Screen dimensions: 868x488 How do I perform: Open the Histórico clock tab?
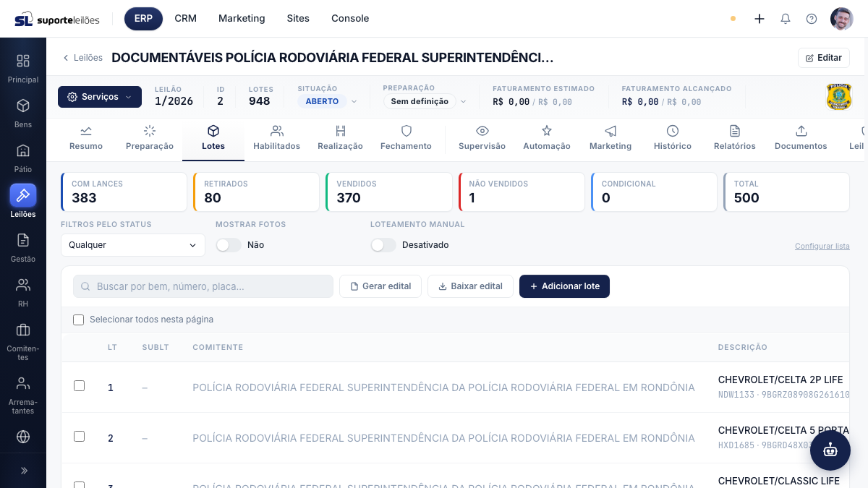(673, 137)
